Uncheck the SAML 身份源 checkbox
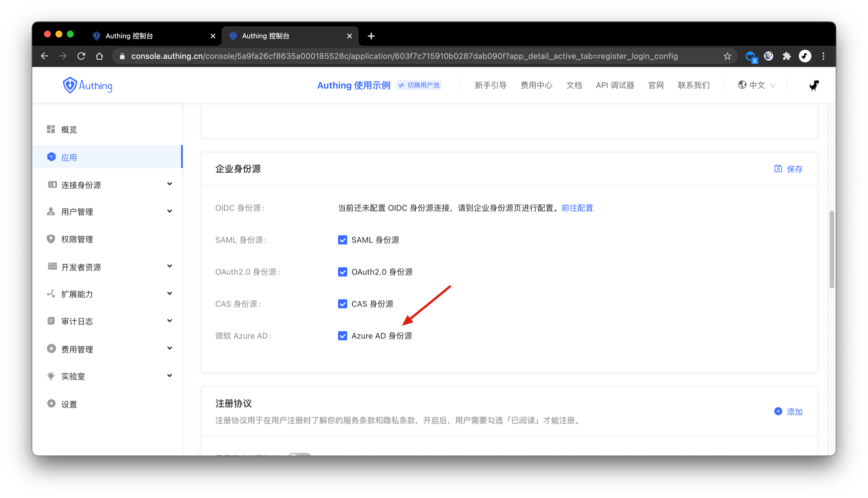Viewport: 868px width, 498px height. [342, 240]
